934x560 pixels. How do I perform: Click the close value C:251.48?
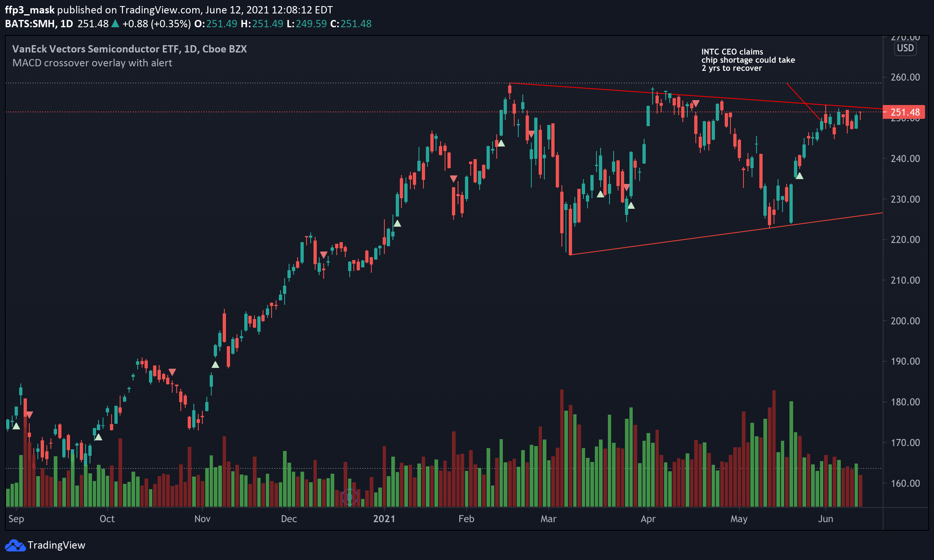pyautogui.click(x=351, y=24)
